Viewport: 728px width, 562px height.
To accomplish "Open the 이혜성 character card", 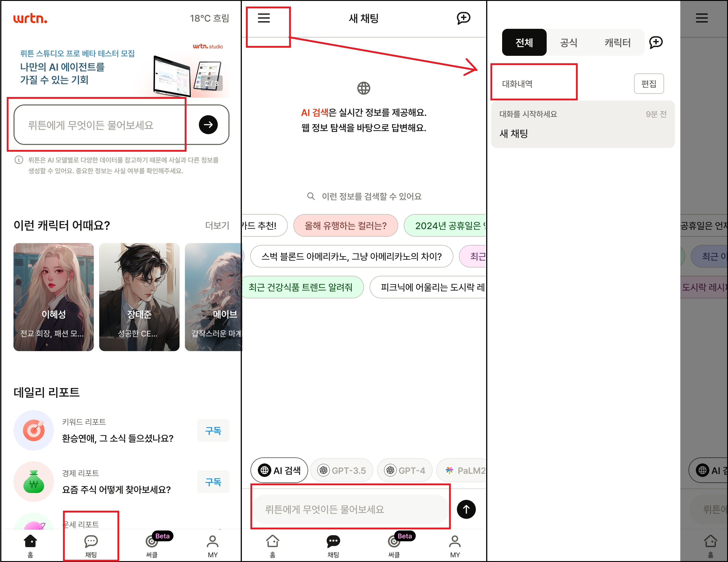I will pyautogui.click(x=53, y=297).
